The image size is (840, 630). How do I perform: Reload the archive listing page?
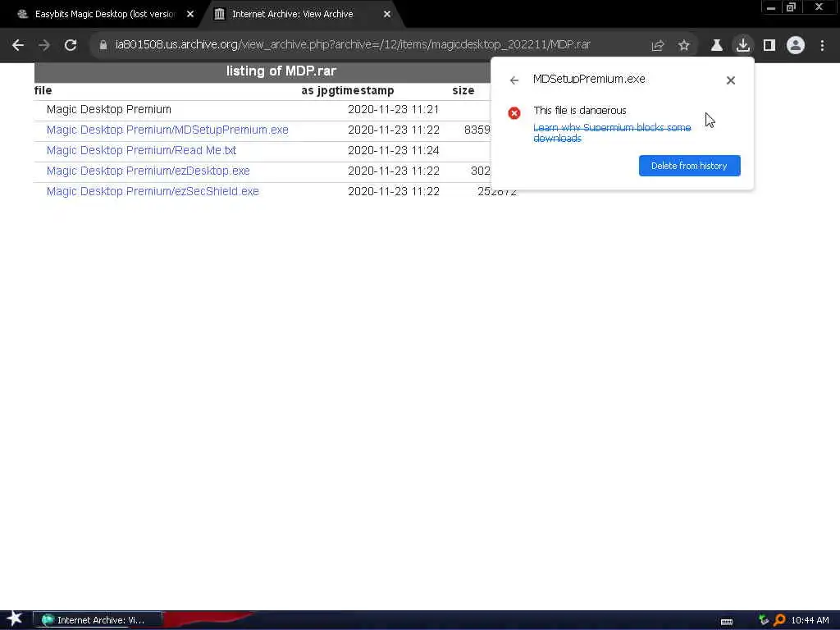pos(71,45)
